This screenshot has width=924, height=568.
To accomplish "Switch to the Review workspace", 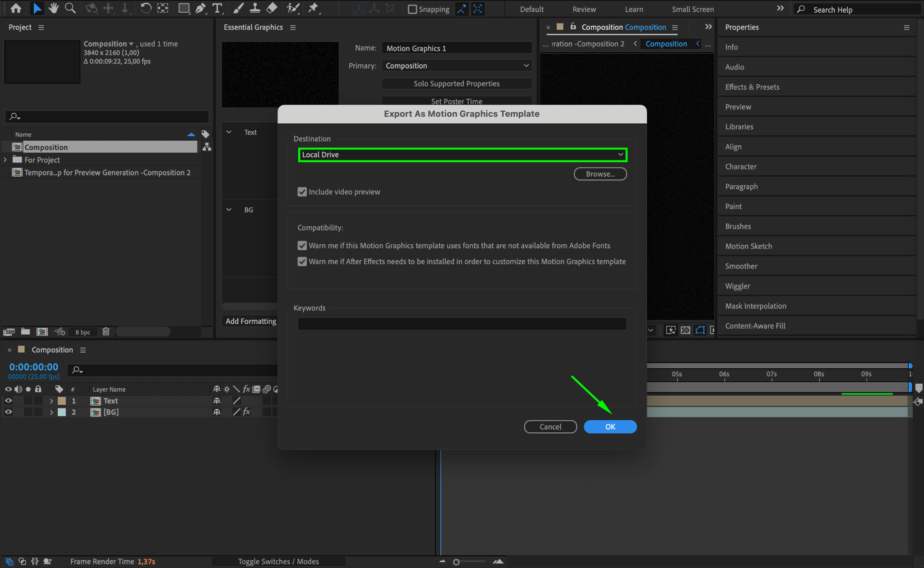I will (x=584, y=9).
